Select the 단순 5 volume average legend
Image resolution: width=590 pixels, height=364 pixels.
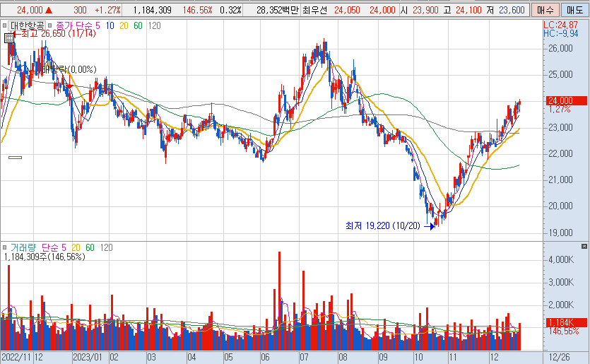(54, 247)
